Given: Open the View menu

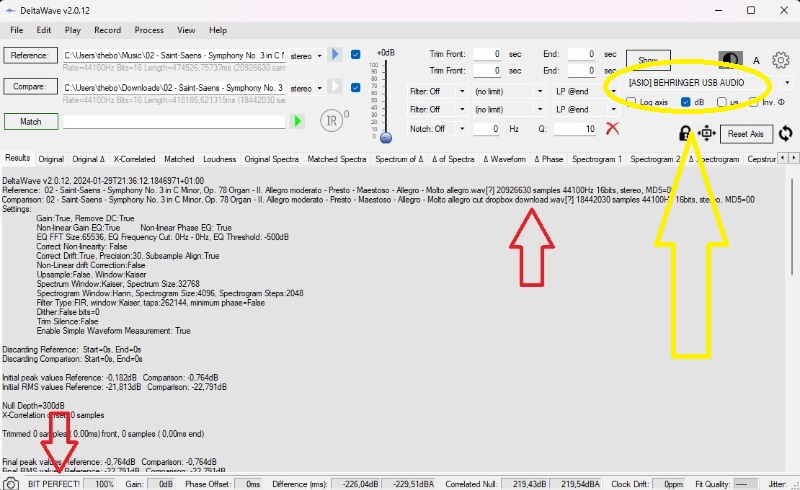Looking at the screenshot, I should 186,30.
